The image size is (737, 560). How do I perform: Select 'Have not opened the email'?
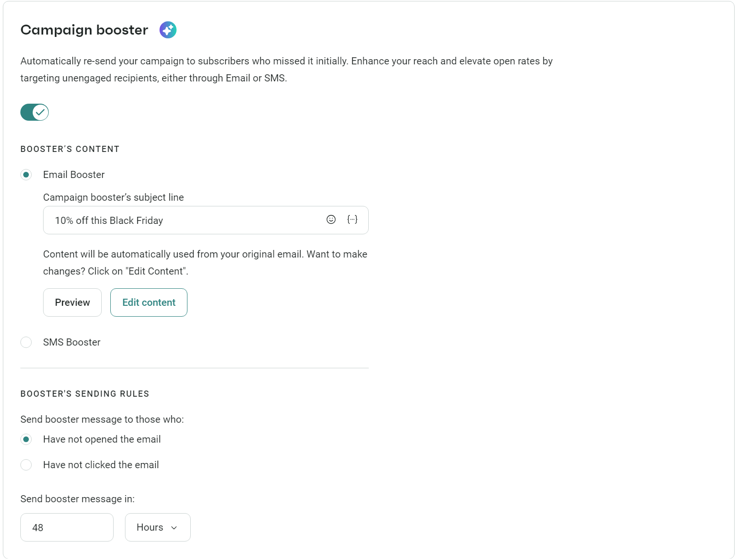pos(26,439)
